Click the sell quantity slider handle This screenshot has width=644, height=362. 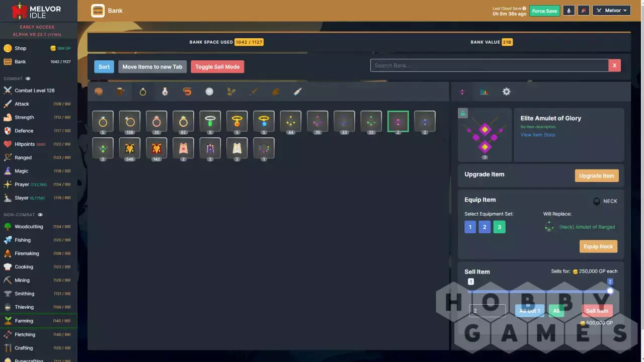click(610, 291)
